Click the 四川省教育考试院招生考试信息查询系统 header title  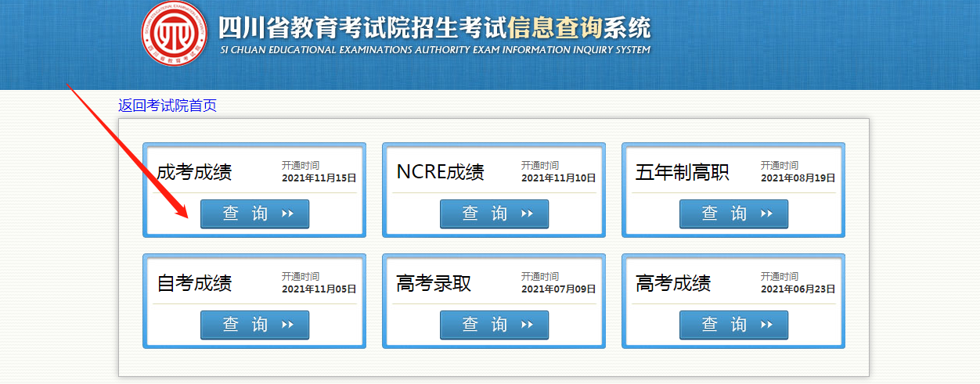[x=434, y=28]
